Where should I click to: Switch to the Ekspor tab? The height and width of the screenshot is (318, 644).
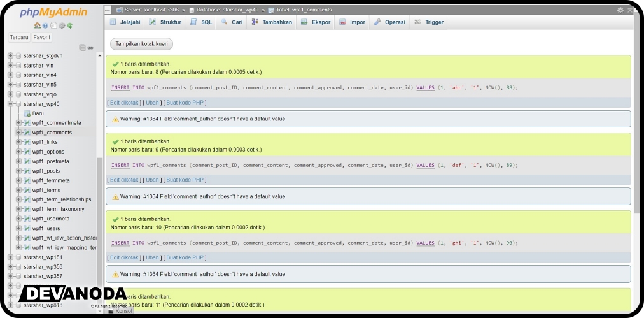coord(316,22)
